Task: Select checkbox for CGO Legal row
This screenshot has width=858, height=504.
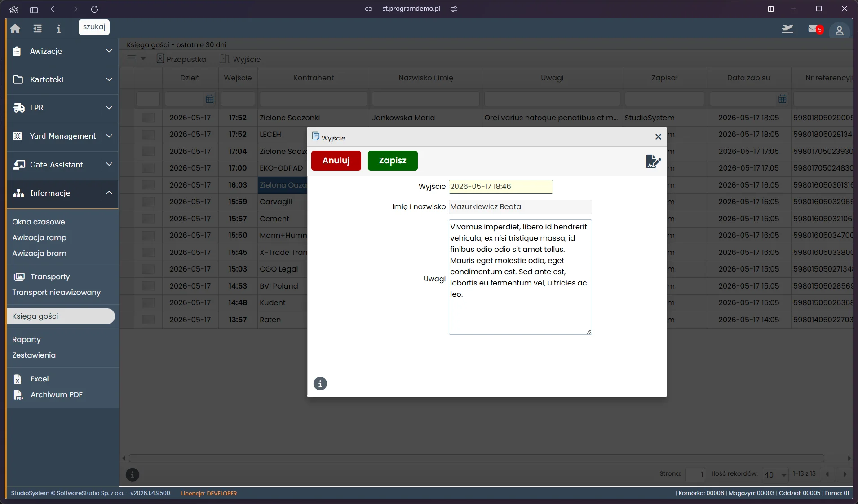Action: click(x=148, y=269)
